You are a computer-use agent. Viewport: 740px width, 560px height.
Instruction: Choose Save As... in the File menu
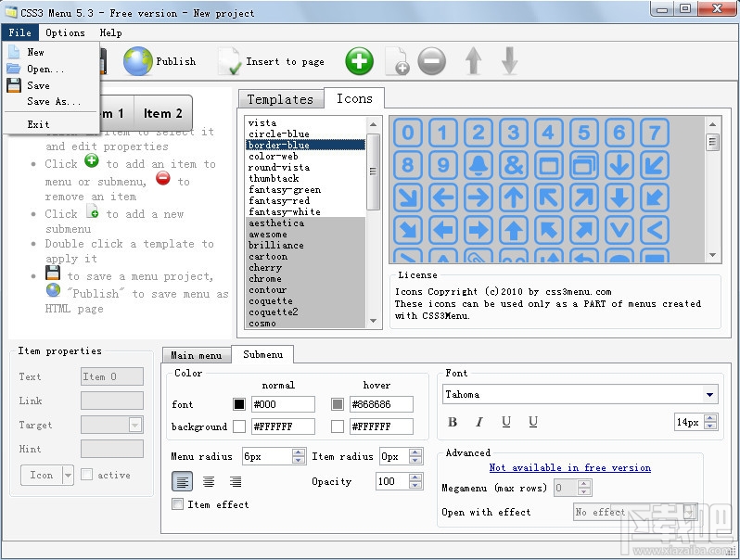point(54,101)
